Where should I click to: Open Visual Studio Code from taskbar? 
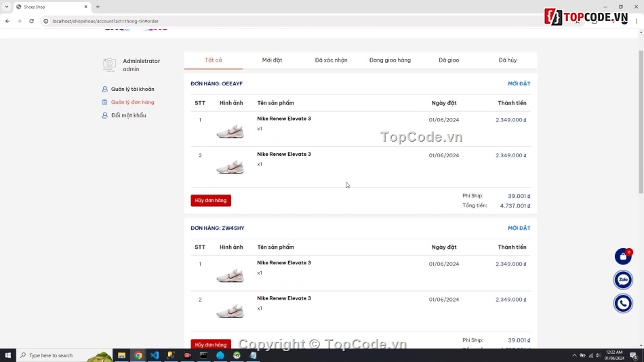(x=155, y=355)
